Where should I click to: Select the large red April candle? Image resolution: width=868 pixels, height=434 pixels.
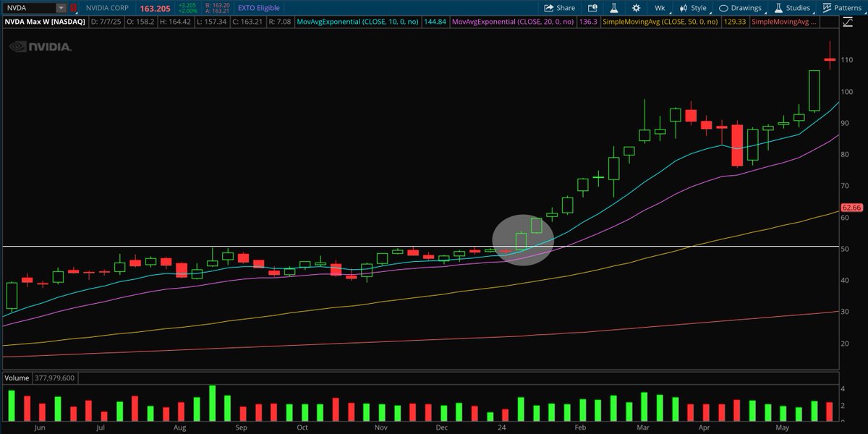737,146
